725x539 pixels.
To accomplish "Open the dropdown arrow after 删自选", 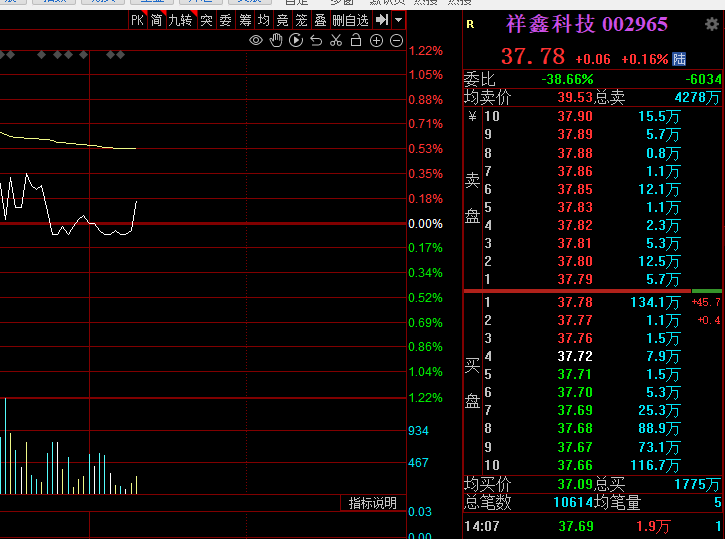I will coord(399,20).
